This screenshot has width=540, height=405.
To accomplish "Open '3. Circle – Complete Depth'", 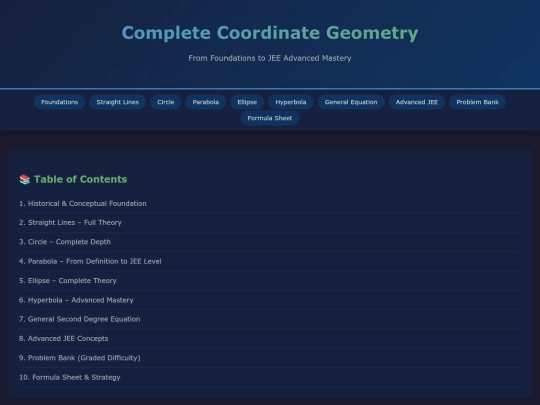I will pyautogui.click(x=65, y=242).
